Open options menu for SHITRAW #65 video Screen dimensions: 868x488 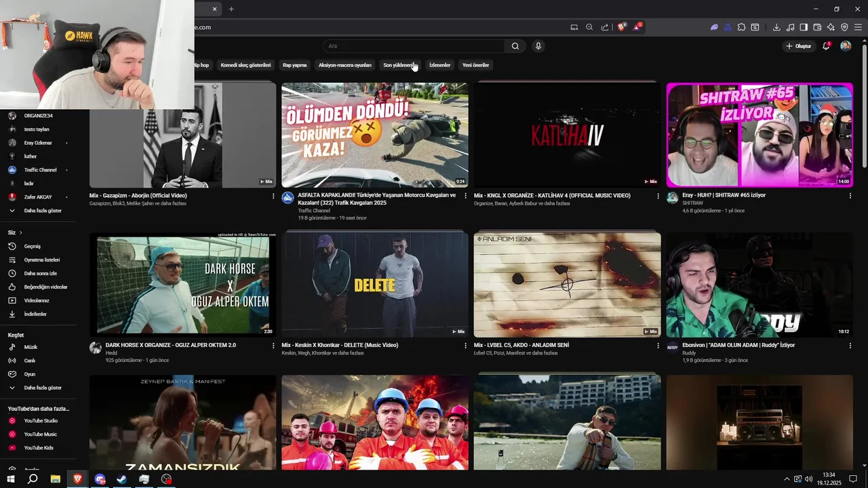(x=850, y=196)
